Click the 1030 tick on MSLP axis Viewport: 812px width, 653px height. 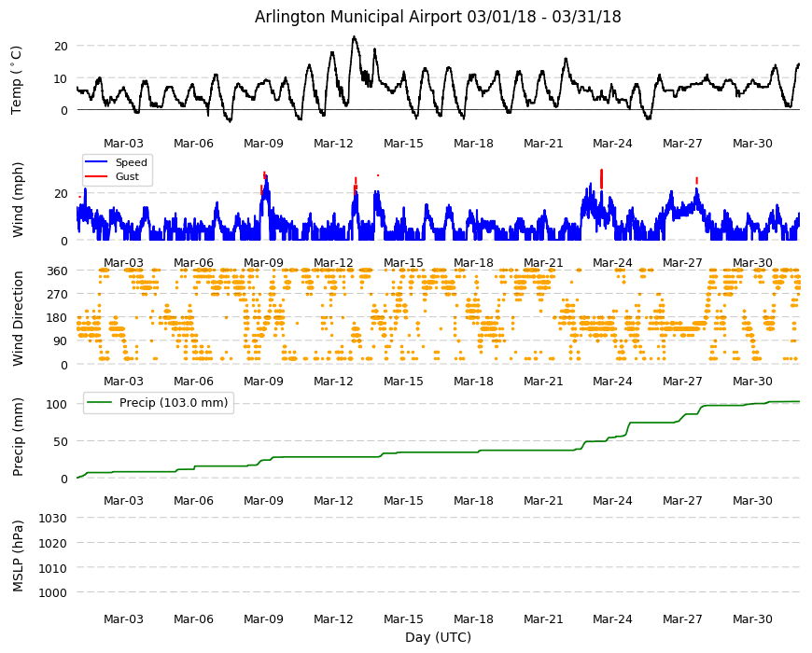coord(53,518)
